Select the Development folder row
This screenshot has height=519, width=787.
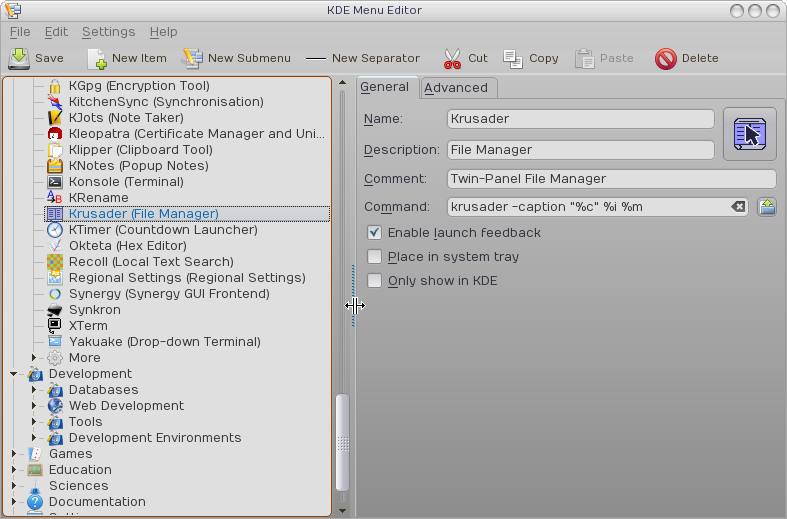90,374
